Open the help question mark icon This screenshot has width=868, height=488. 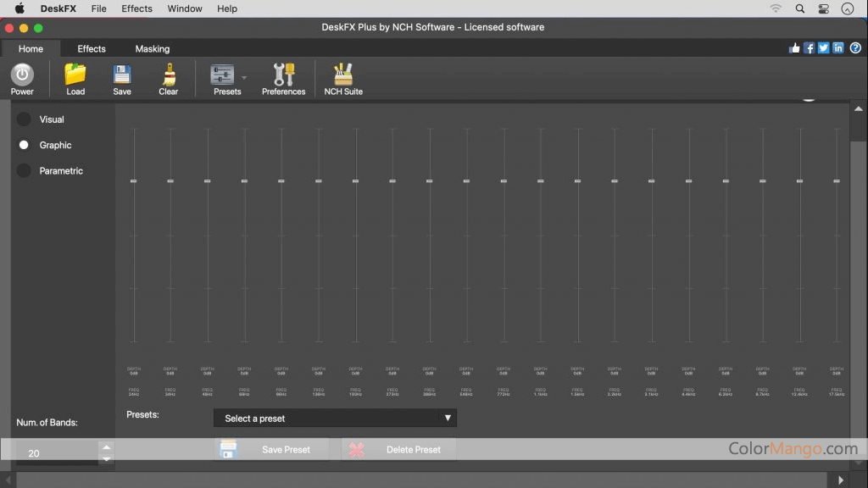[x=856, y=48]
